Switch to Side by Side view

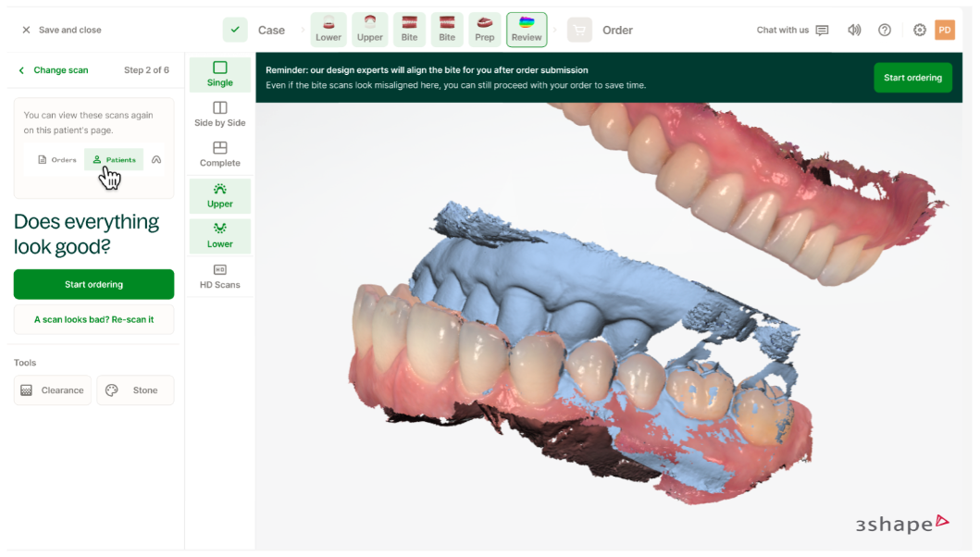(x=220, y=114)
